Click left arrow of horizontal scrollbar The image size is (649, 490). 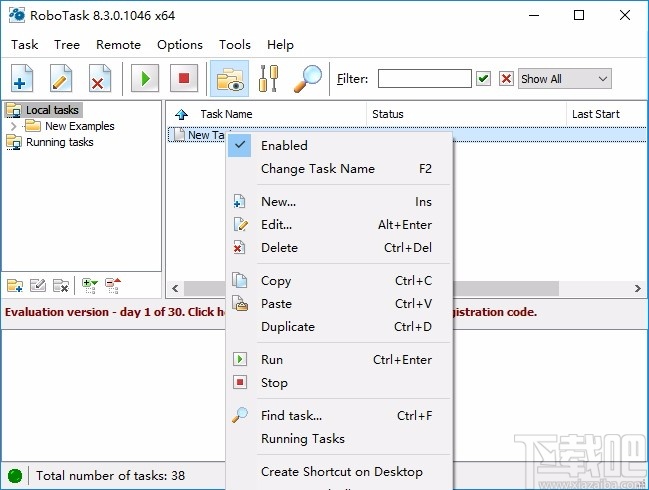coord(175,288)
